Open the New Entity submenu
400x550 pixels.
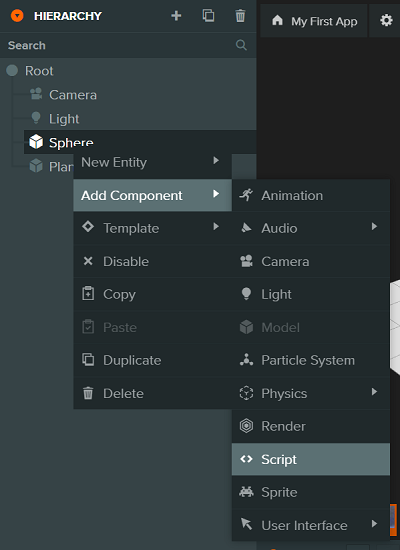pyautogui.click(x=152, y=162)
